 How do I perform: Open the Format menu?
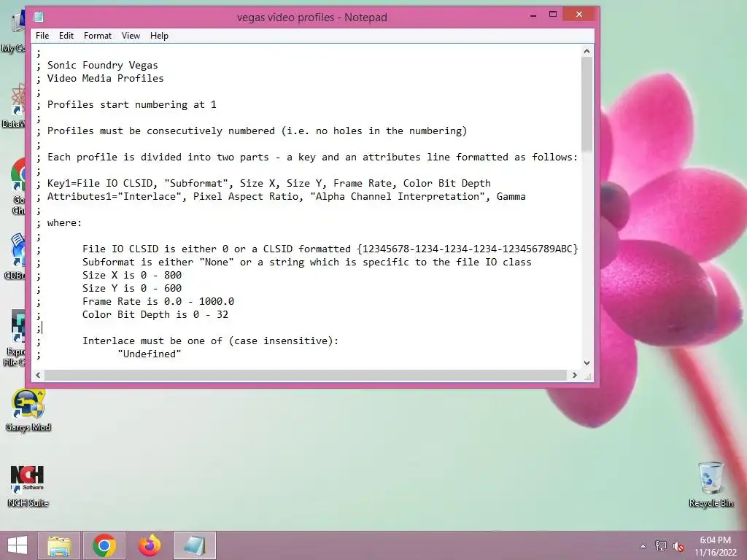tap(98, 36)
